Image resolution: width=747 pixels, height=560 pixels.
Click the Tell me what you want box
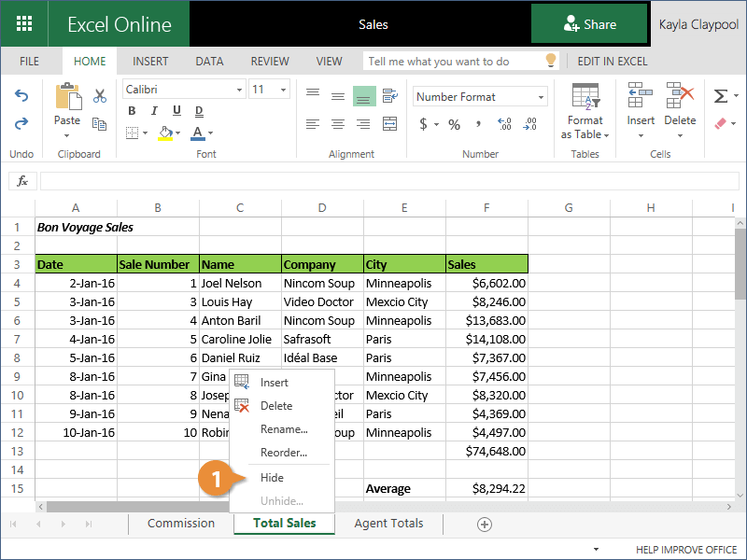click(453, 62)
